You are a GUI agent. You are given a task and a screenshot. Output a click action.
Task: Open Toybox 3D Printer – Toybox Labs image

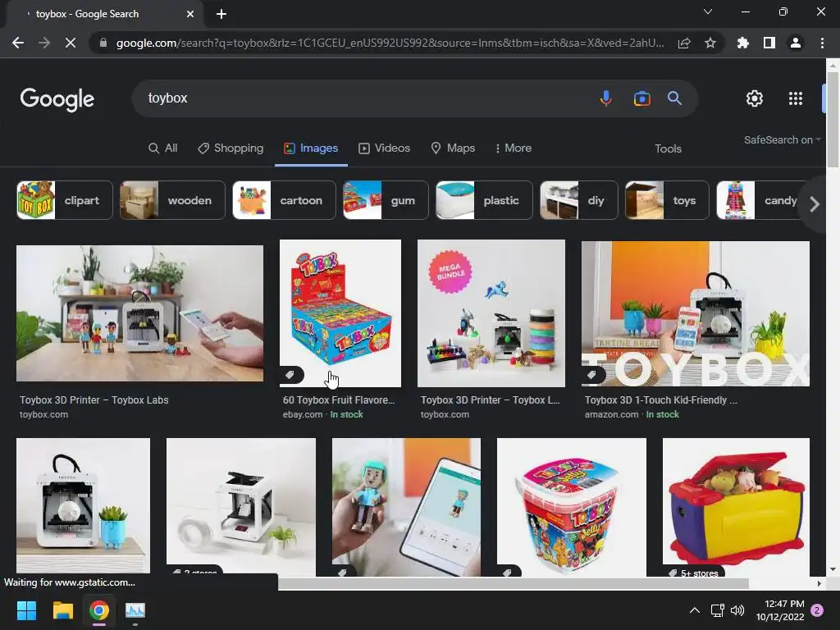[x=139, y=313]
